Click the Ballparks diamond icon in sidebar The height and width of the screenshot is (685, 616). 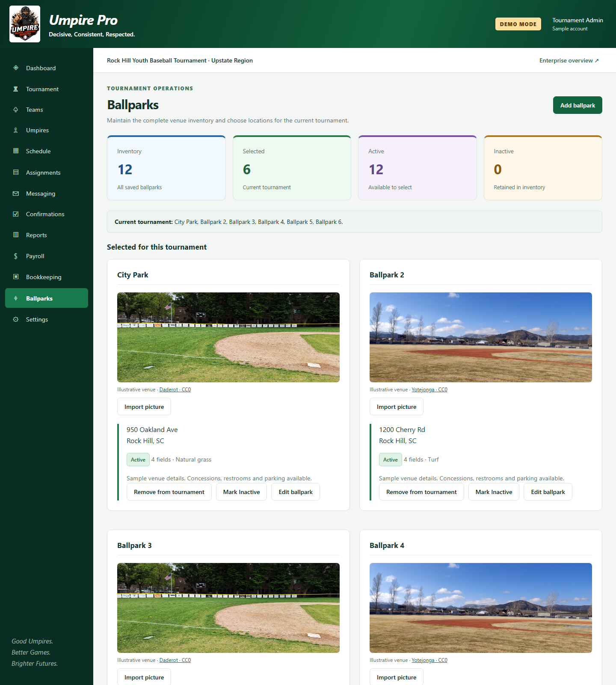tap(16, 298)
